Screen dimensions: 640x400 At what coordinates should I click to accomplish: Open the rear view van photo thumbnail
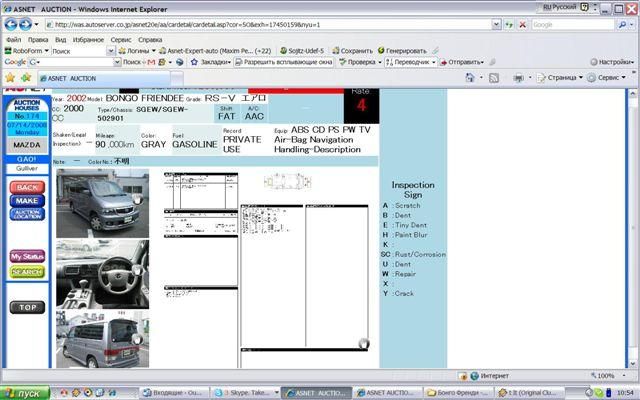[x=102, y=340]
